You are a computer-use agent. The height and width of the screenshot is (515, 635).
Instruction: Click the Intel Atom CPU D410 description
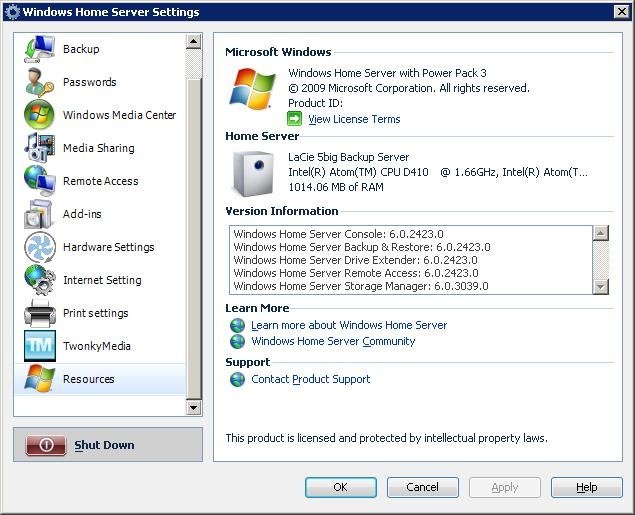(438, 172)
